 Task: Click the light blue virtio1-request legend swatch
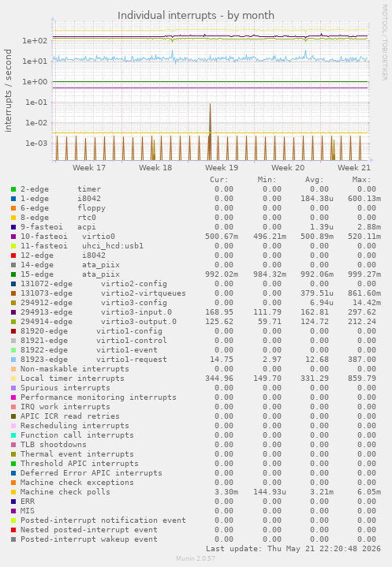coord(13,360)
